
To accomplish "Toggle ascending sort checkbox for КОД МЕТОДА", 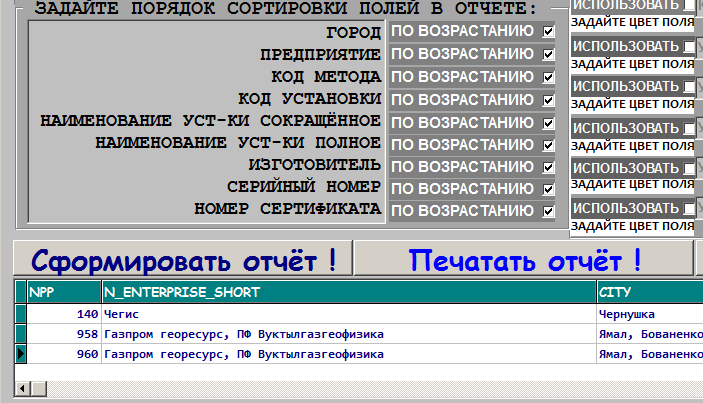I will click(x=548, y=77).
